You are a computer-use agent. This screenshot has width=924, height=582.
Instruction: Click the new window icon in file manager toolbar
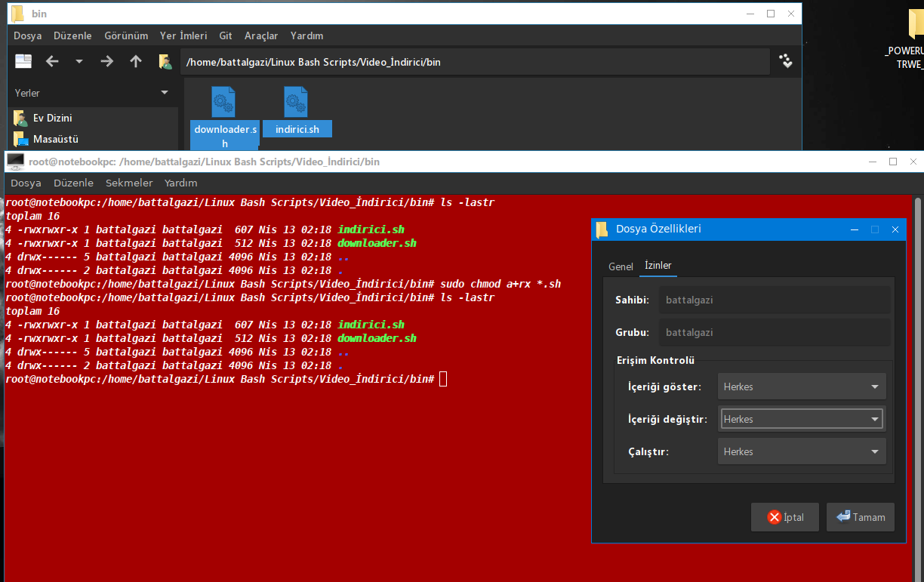click(23, 62)
